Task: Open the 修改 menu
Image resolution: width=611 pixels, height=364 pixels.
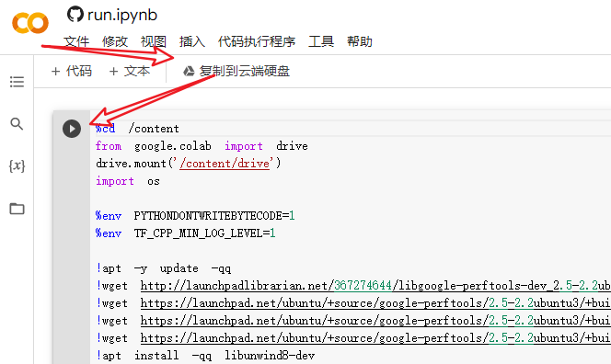Action: [x=115, y=41]
